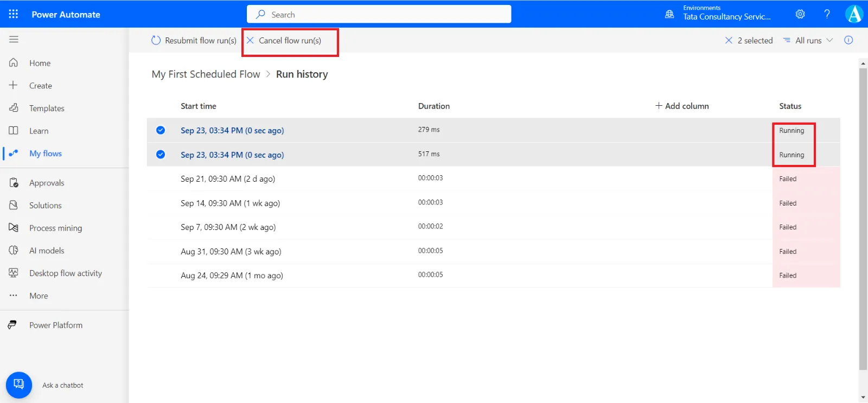Click Cancel flow run(s)
Screen dimensions: 868x403
pyautogui.click(x=284, y=40)
